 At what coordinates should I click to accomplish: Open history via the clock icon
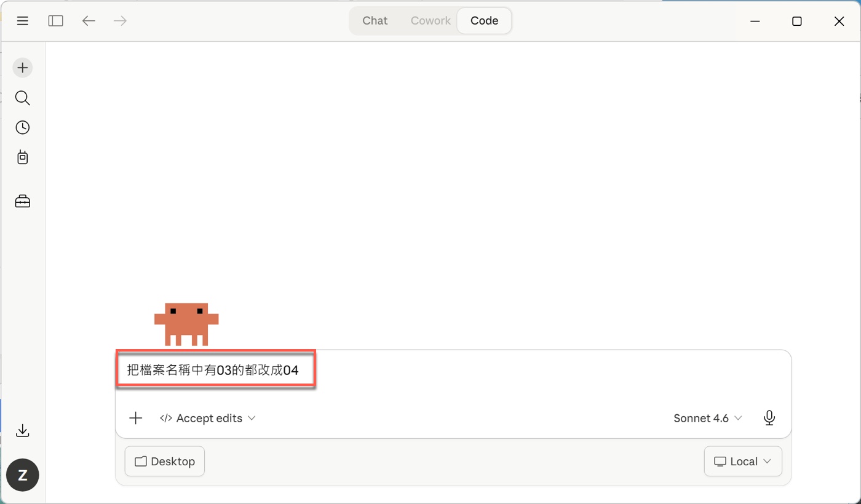(x=23, y=127)
